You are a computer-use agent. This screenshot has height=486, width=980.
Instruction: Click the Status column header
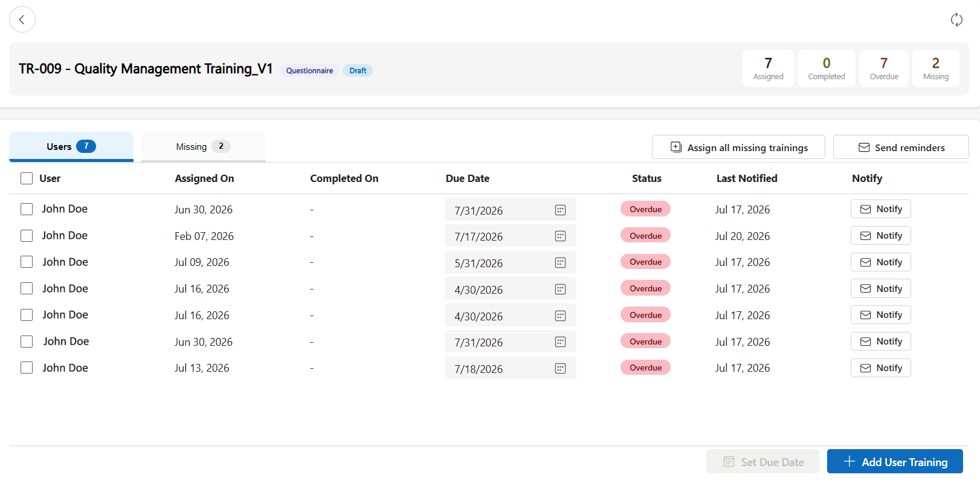(646, 178)
